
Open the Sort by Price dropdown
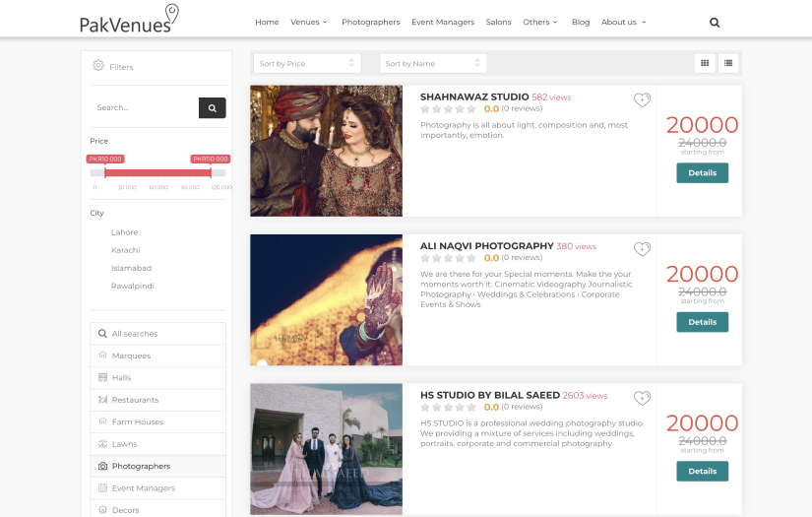(307, 63)
